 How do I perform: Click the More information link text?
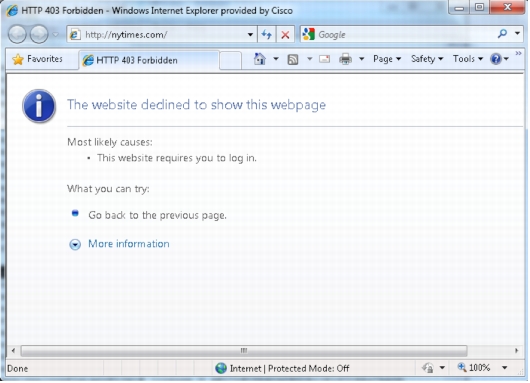coord(129,244)
